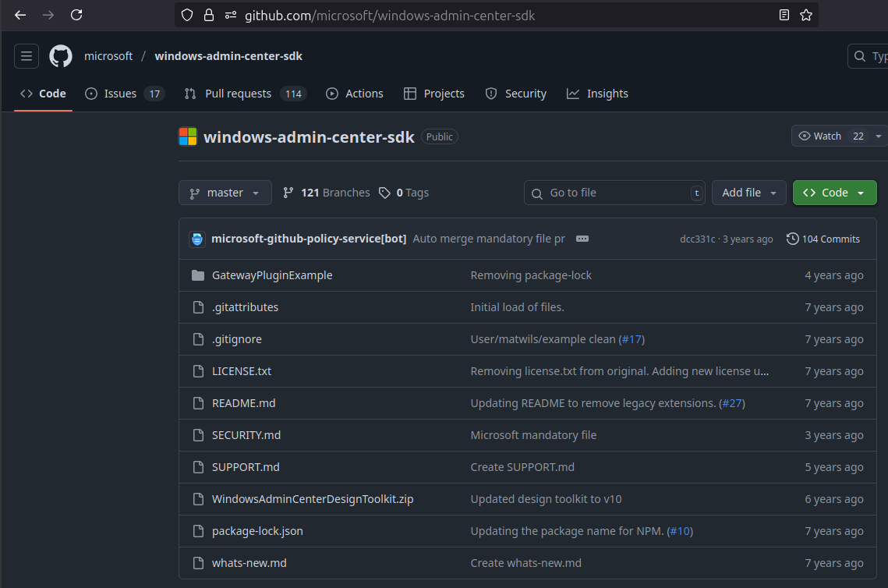Click the GitHub search magnifier icon

pos(860,56)
